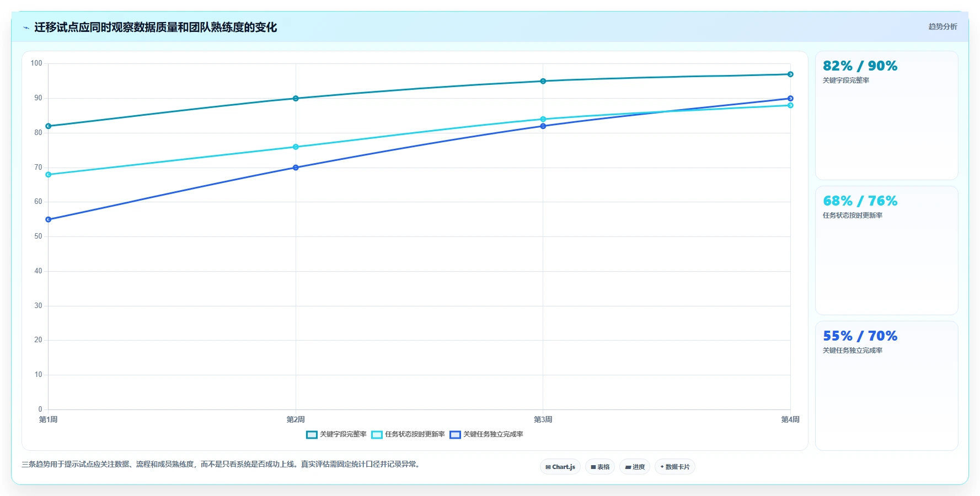Click the 任务状态按时更新率 legend label text
The image size is (980, 496).
[415, 434]
